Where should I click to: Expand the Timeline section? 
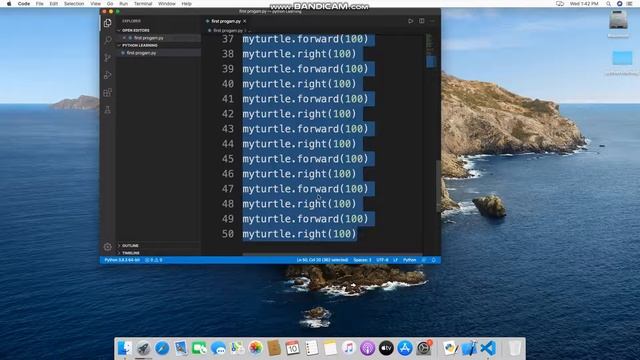point(131,253)
